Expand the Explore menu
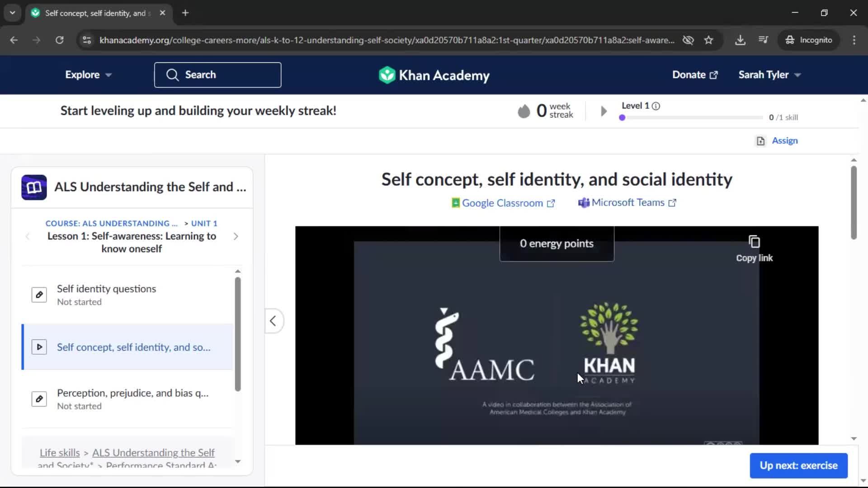868x488 pixels. (x=88, y=75)
